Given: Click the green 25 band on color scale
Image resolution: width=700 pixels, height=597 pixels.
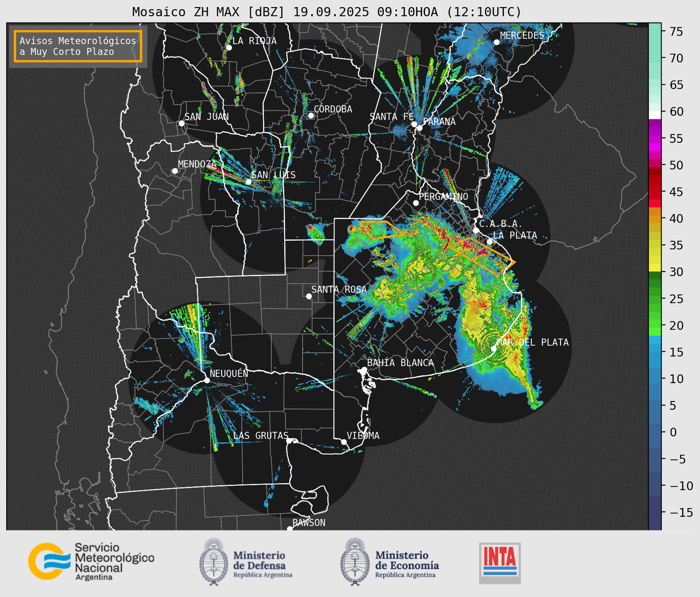Looking at the screenshot, I should [655, 299].
